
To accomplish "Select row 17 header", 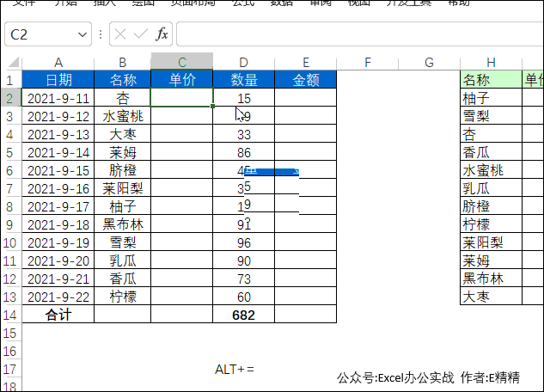I will click(10, 369).
